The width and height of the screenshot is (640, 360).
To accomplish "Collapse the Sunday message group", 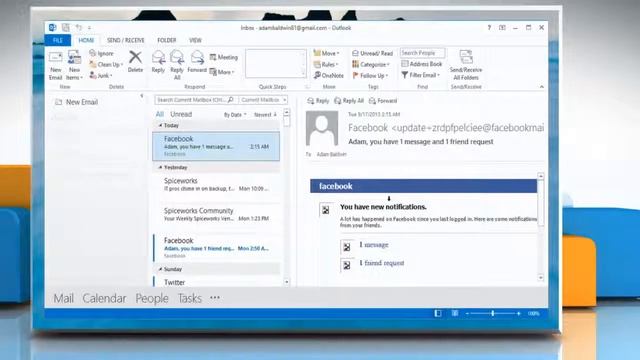I will pos(160,269).
